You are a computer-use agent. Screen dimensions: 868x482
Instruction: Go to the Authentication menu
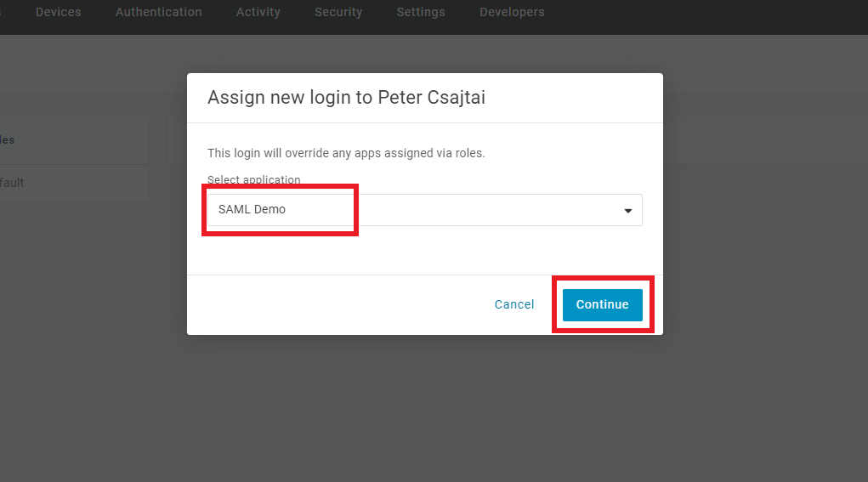(x=159, y=12)
